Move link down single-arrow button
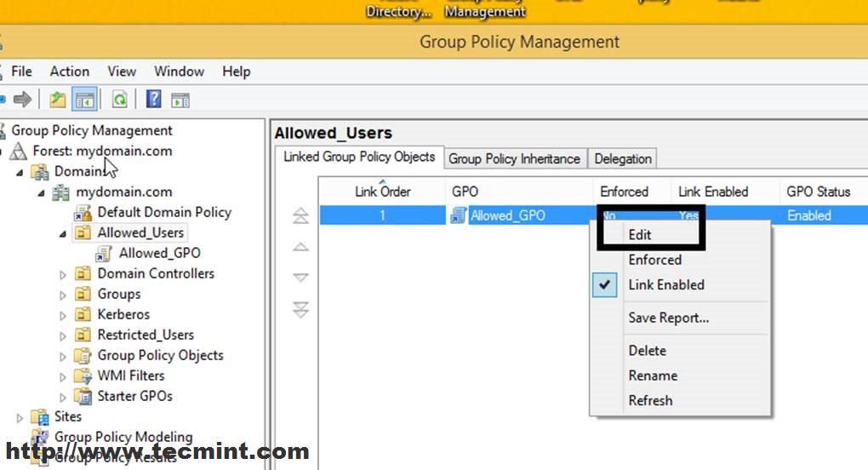 [x=300, y=278]
